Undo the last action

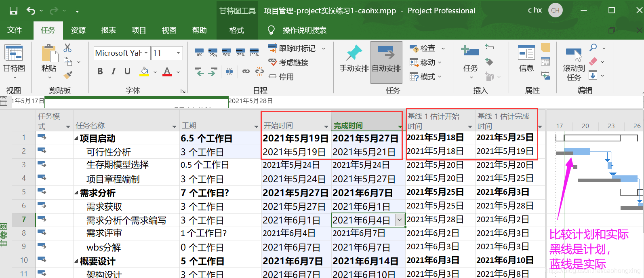tap(31, 11)
